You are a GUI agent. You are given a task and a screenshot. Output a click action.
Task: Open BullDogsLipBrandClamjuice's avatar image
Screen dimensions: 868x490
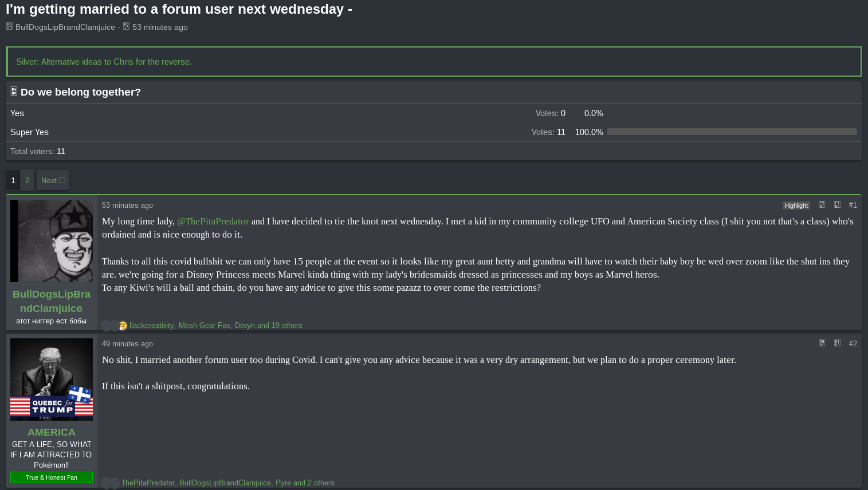52,241
